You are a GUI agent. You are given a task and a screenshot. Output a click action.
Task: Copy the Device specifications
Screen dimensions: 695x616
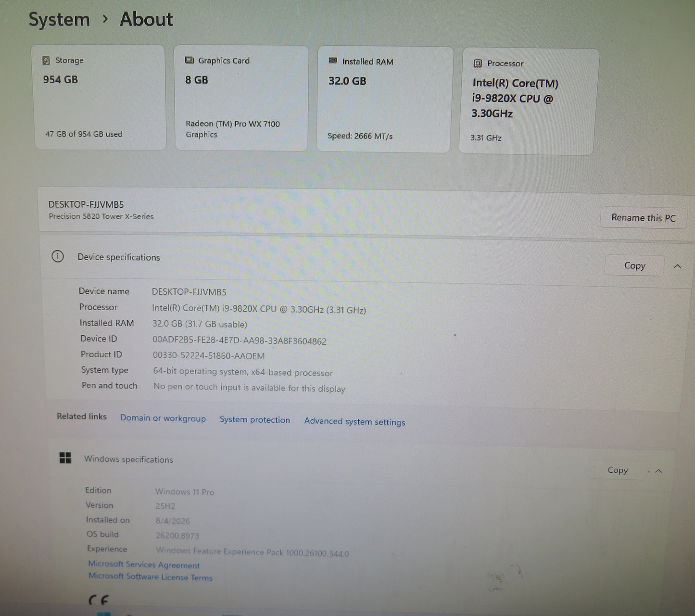[x=634, y=265]
